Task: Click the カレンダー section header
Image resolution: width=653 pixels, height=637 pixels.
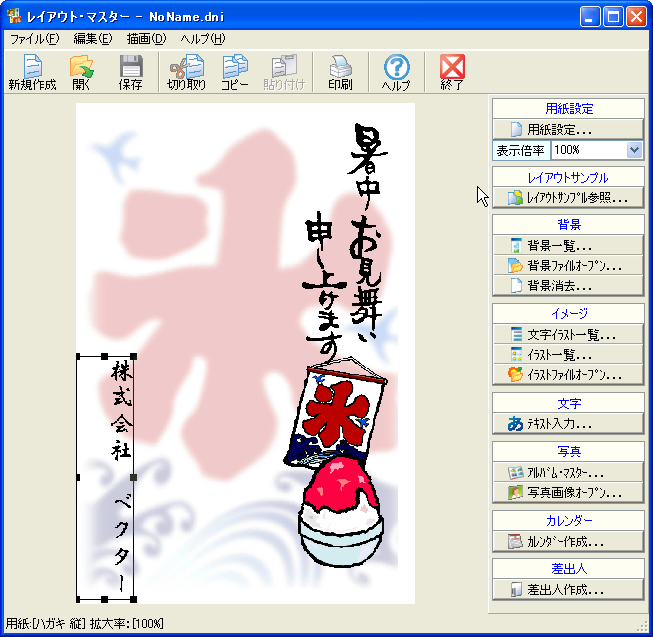Action: click(x=569, y=521)
